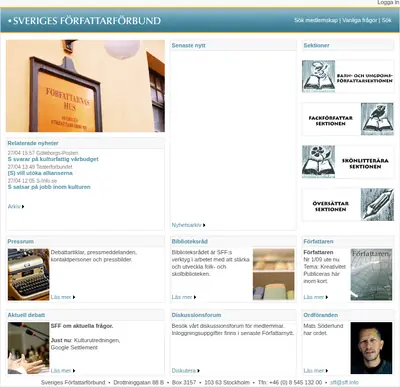The width and height of the screenshot is (400, 387).
Task: Click the 'SFF om aktuella frågor.' text
Action: 82,326
